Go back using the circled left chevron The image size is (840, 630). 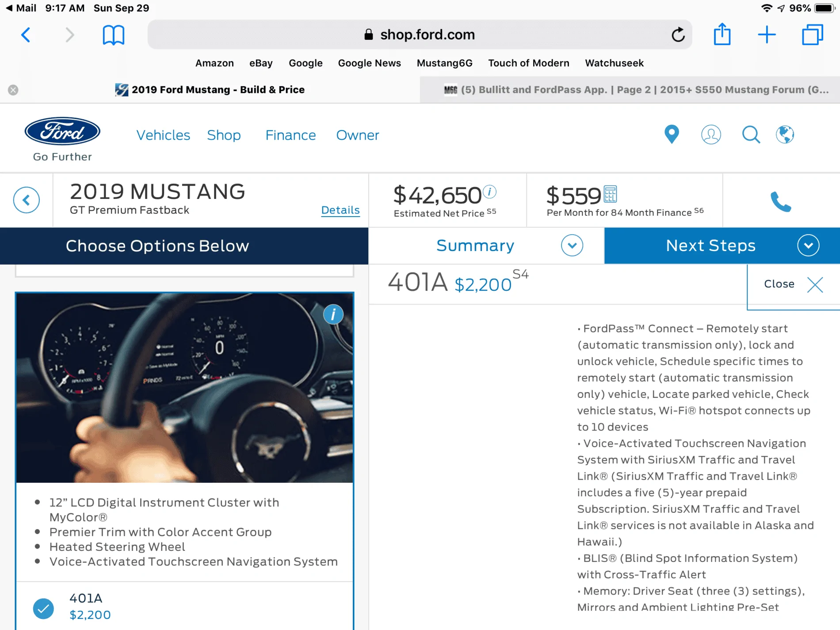[27, 200]
